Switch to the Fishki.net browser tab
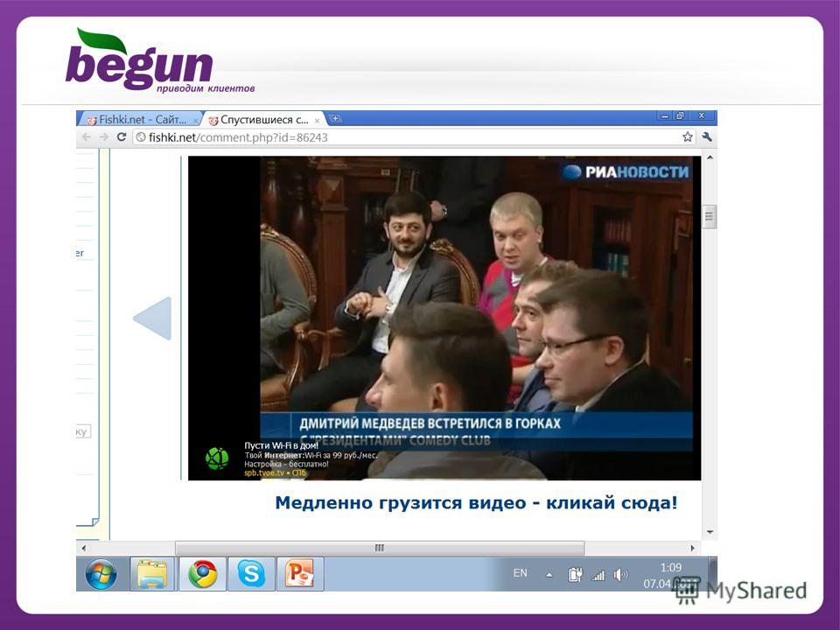 140,120
